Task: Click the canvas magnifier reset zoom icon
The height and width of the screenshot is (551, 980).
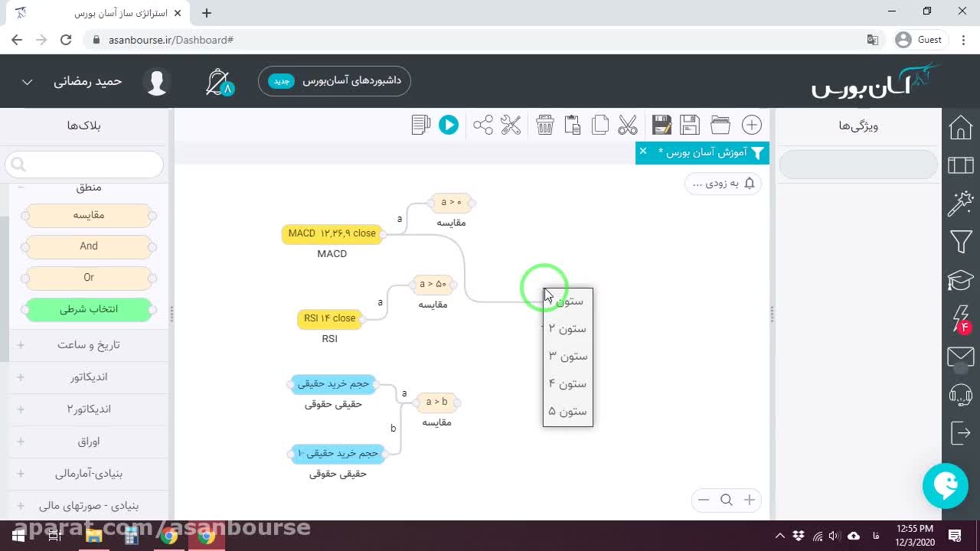Action: click(727, 500)
